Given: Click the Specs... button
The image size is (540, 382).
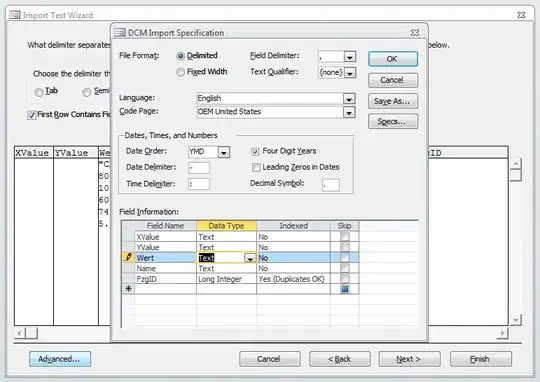Looking at the screenshot, I should [393, 122].
